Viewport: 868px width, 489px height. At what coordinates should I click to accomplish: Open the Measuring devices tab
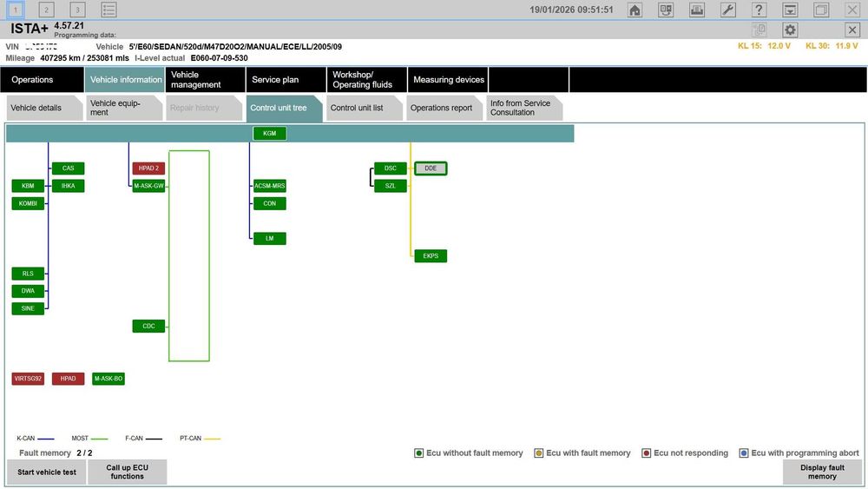(x=448, y=80)
